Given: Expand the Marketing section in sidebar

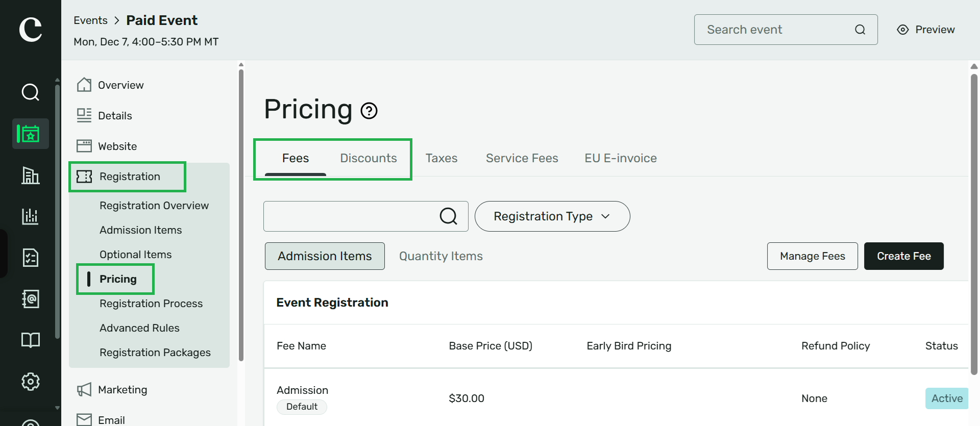Looking at the screenshot, I should coord(122,390).
